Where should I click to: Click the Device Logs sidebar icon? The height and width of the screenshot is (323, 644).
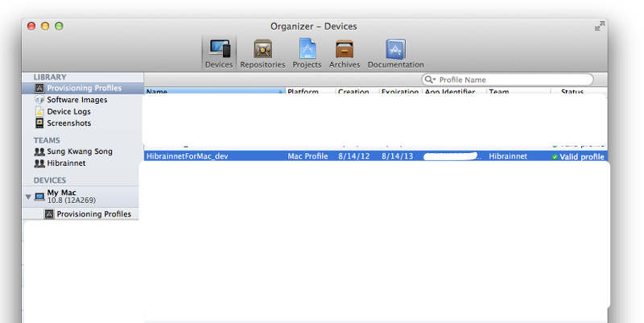click(39, 112)
